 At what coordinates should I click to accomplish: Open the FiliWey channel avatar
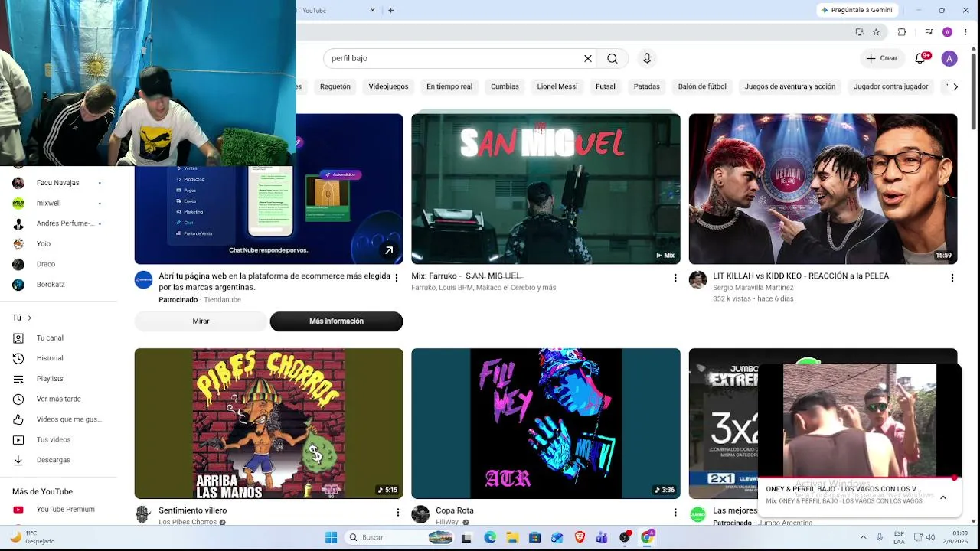pos(420,514)
